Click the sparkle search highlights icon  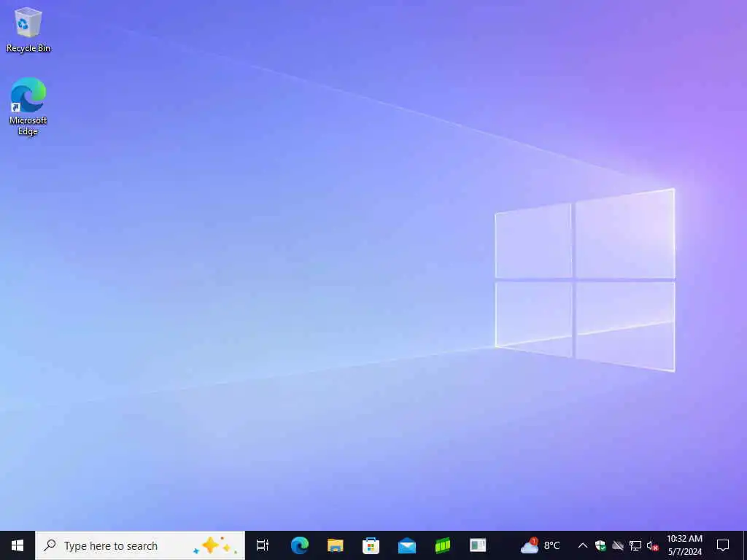[x=215, y=545]
